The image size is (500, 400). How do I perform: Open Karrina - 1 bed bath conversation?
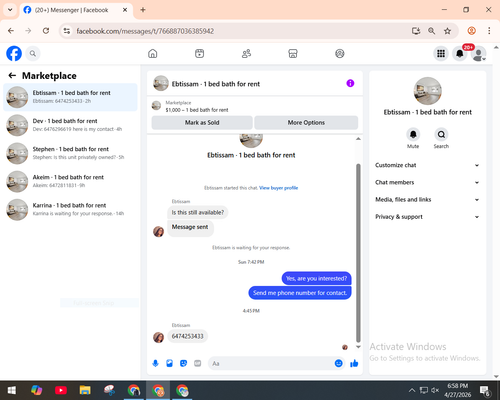tap(70, 209)
